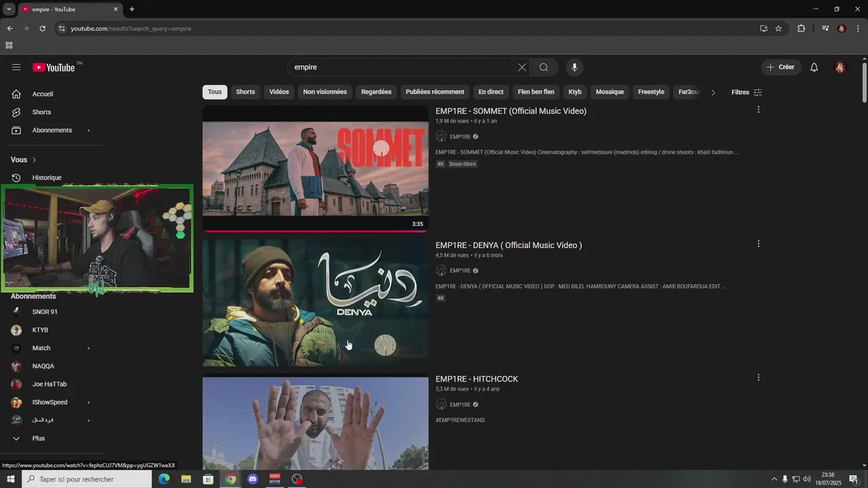Expand the Vous section
Screen dimensions: 868x488
[24, 160]
